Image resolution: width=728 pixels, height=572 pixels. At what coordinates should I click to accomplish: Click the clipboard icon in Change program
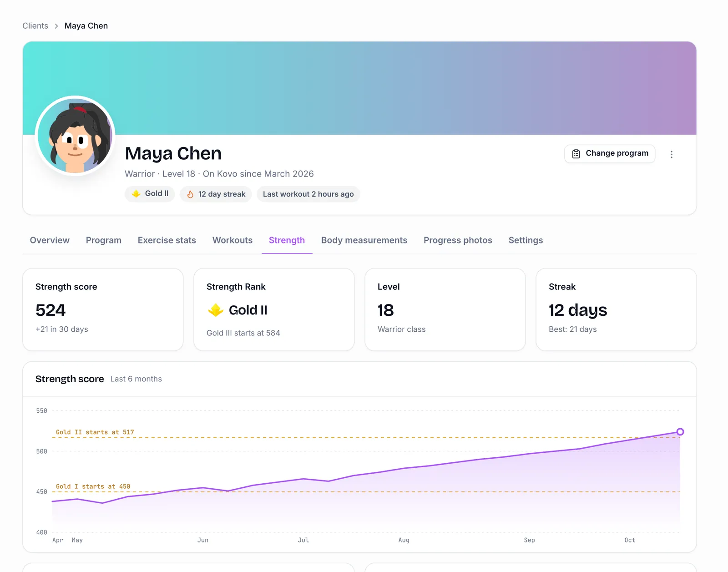[576, 154]
